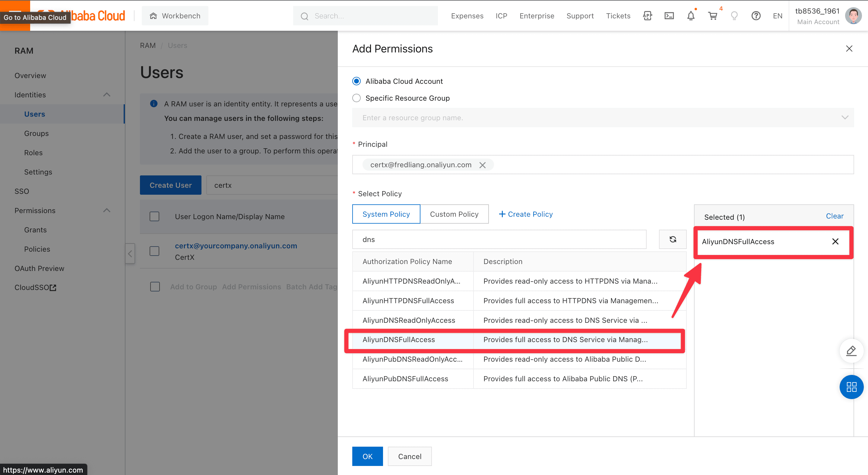The image size is (868, 475).
Task: Open the Expenses menu
Action: pos(467,16)
